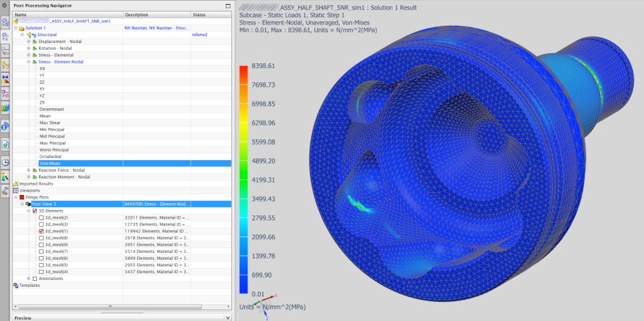Open the History clock tab
Image resolution: width=644 pixels, height=321 pixels.
[5, 163]
